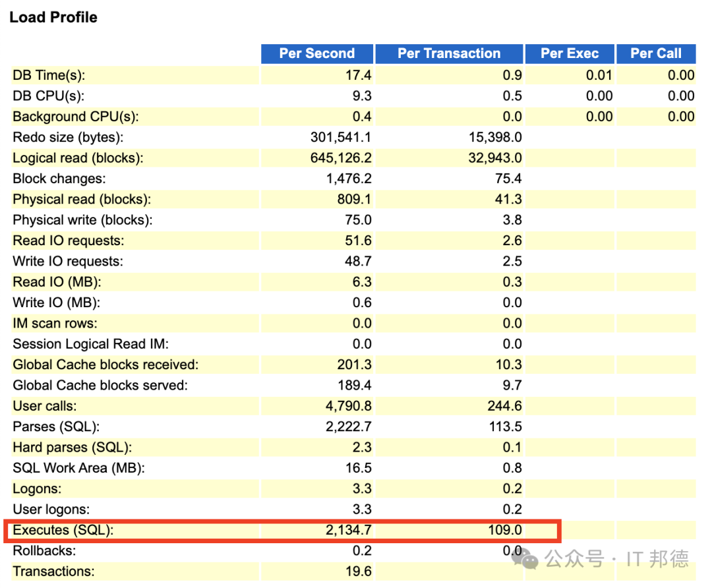Click the logical read per-transaction value 32,943.0

tap(495, 158)
